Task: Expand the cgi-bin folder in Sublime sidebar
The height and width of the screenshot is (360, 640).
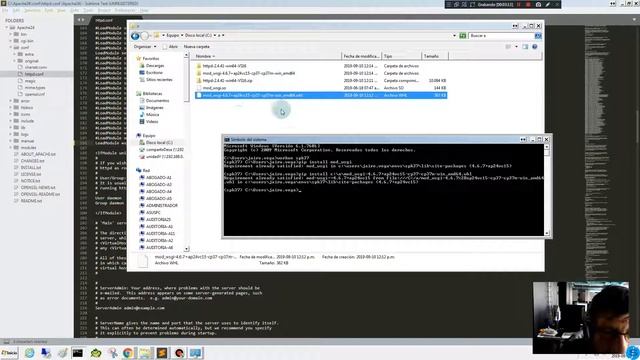Action: point(11,41)
